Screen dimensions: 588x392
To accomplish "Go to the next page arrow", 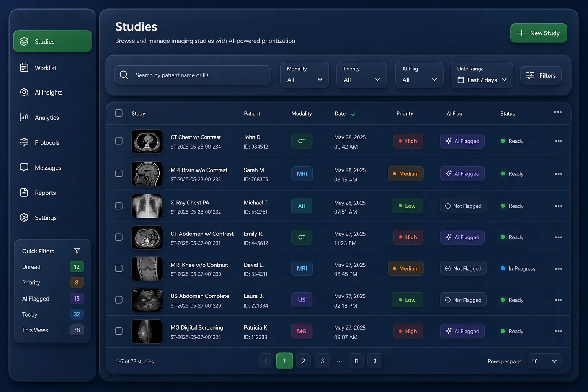I will (x=375, y=361).
